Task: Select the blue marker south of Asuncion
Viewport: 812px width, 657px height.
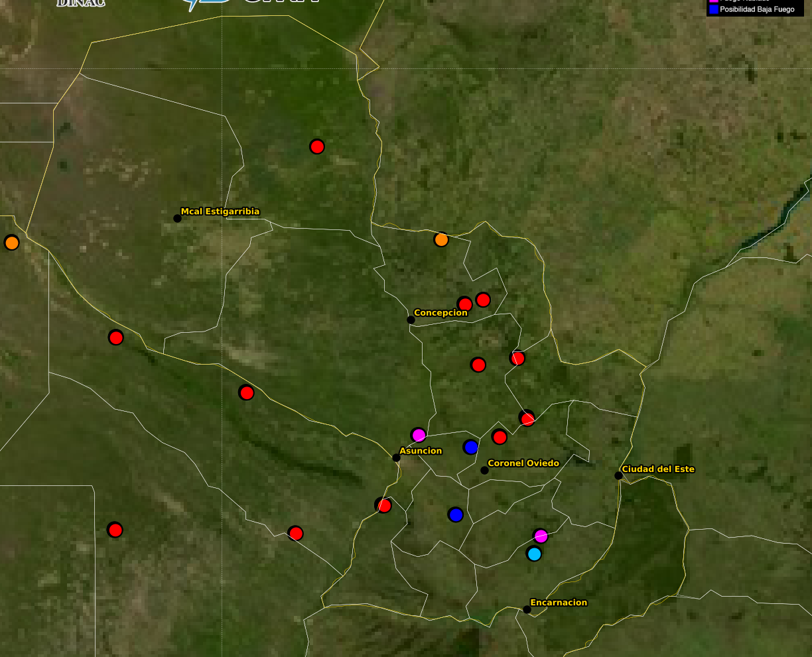Action: click(455, 514)
